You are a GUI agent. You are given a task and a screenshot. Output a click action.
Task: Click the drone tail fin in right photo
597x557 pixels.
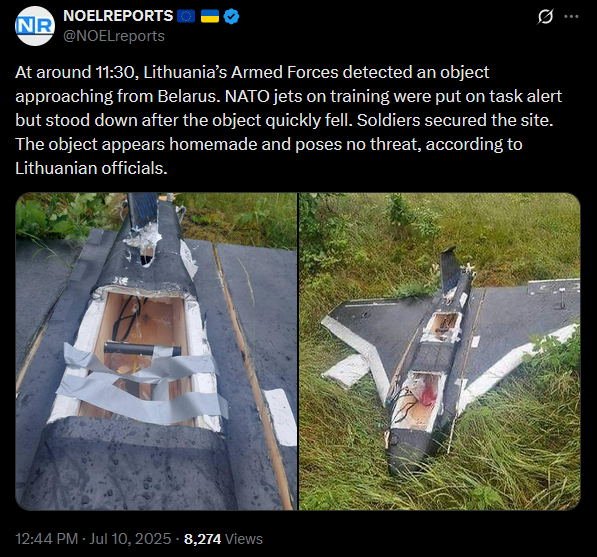pyautogui.click(x=450, y=269)
